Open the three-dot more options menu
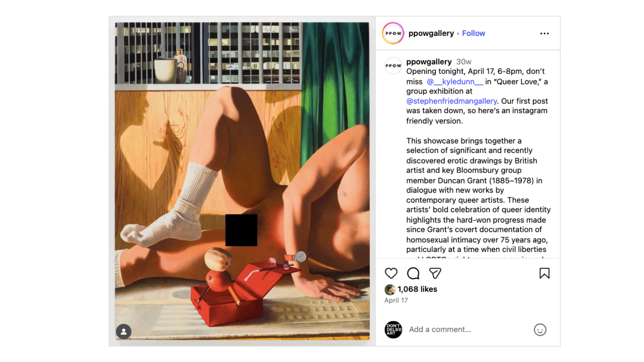The width and height of the screenshot is (644, 362). pyautogui.click(x=544, y=34)
